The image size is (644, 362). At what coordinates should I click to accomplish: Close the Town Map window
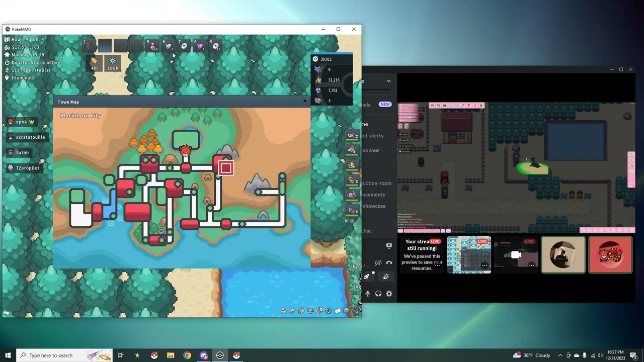pyautogui.click(x=304, y=101)
